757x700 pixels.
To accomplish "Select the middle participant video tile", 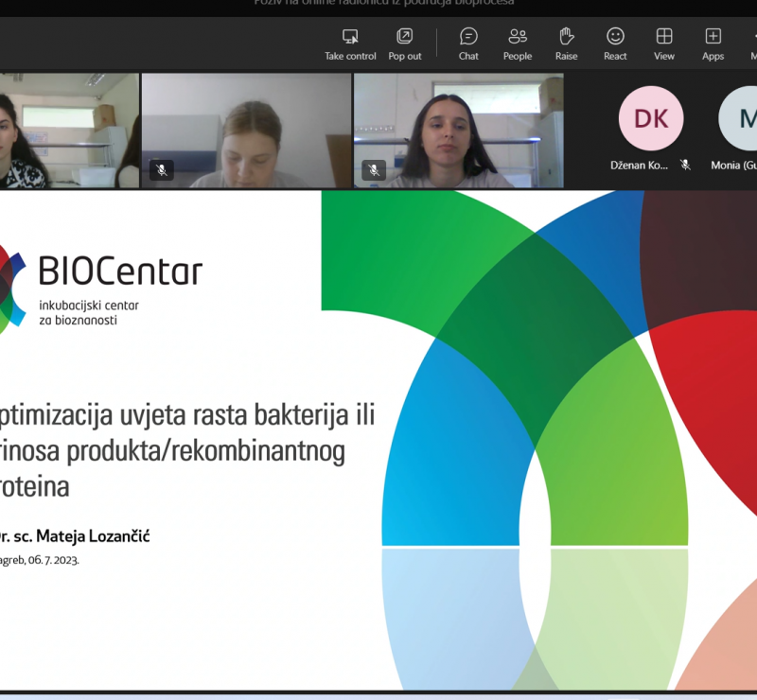I will tap(246, 131).
